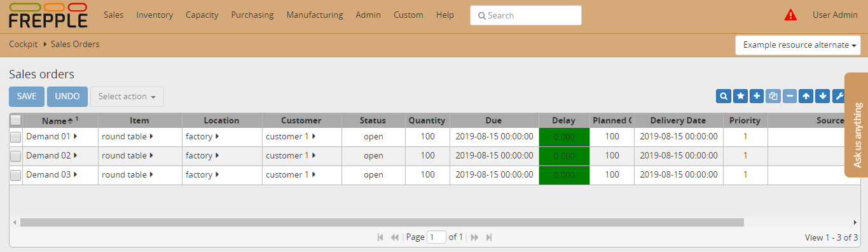Go to first page of grid
This screenshot has height=252, width=868.
point(380,237)
